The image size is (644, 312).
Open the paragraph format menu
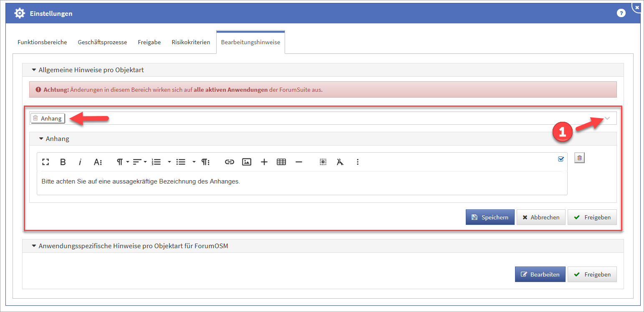click(x=122, y=162)
